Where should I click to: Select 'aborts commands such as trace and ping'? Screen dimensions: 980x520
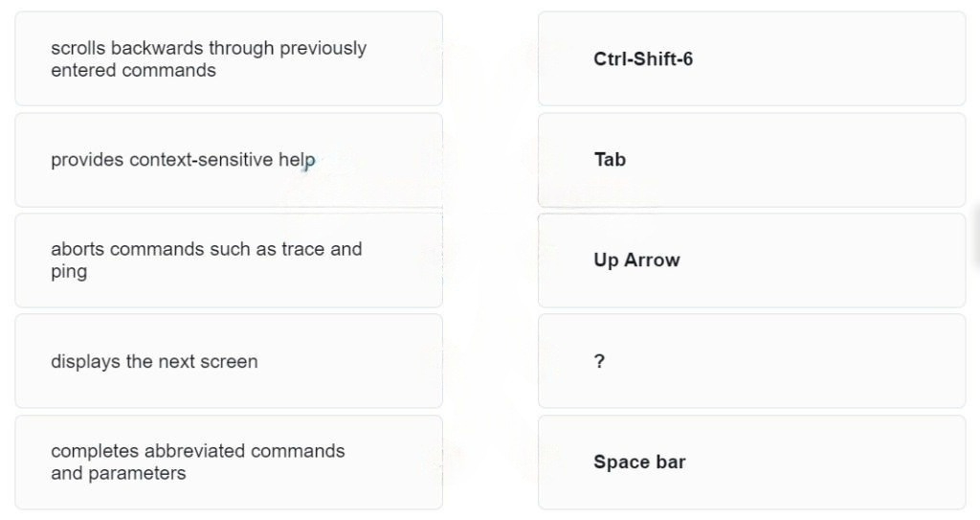[229, 260]
